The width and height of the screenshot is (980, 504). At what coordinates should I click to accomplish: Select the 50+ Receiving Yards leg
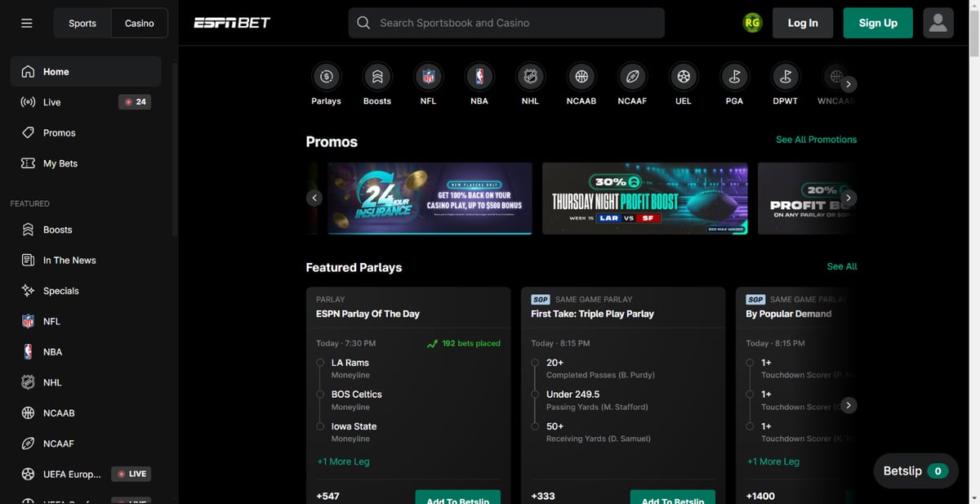click(x=599, y=432)
